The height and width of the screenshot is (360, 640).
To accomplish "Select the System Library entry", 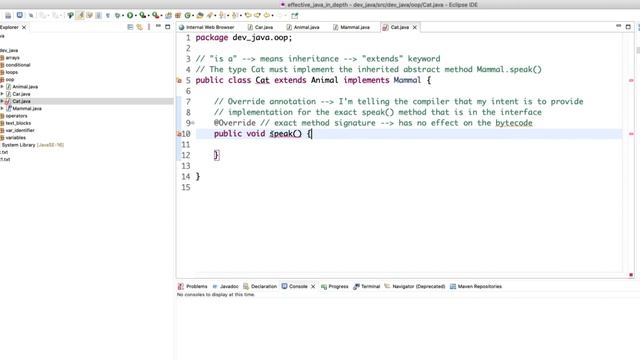I will tap(32, 145).
